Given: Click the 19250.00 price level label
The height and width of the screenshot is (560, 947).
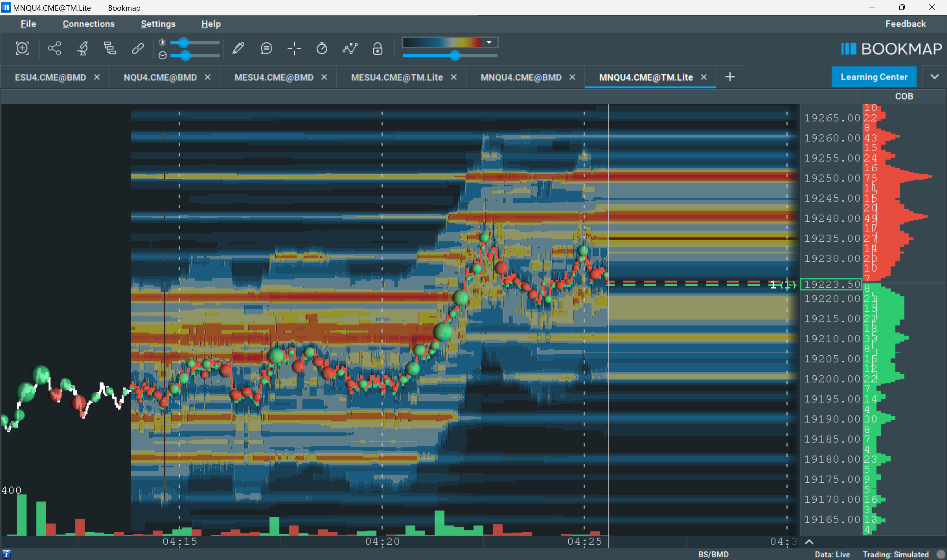Looking at the screenshot, I should [x=832, y=178].
